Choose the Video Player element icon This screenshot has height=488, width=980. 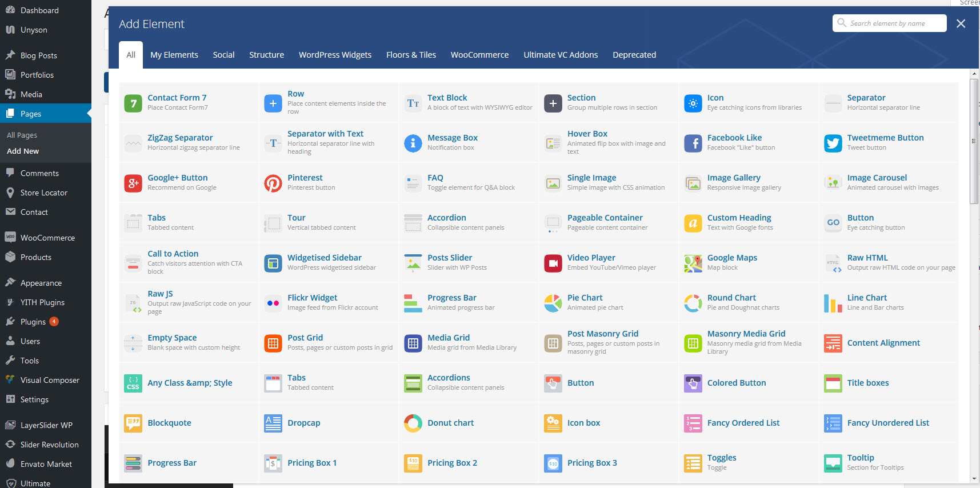(x=553, y=263)
